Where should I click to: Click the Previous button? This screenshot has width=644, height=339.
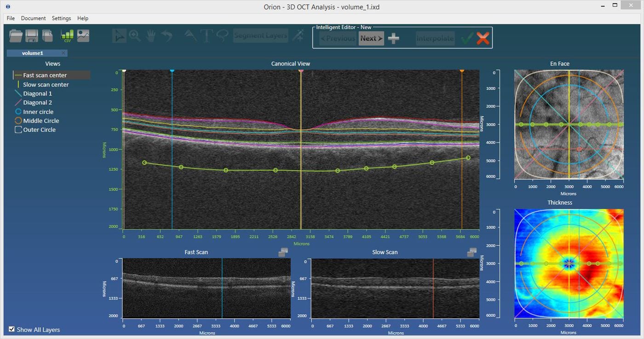[x=338, y=39]
